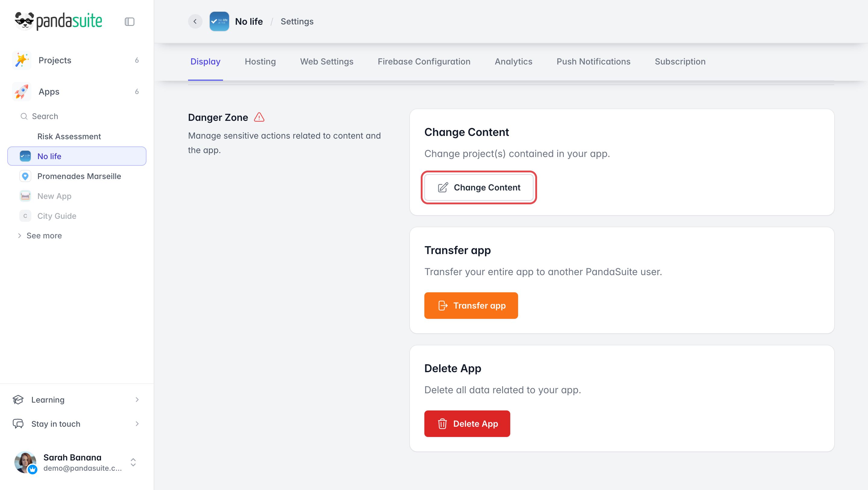Viewport: 868px width, 490px height.
Task: Click the search magnifier icon
Action: click(x=24, y=116)
